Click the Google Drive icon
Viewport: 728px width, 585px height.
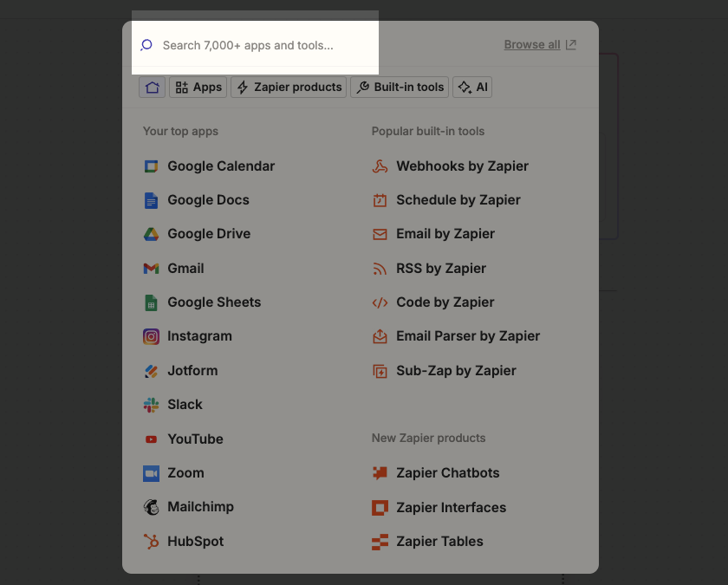pos(151,234)
